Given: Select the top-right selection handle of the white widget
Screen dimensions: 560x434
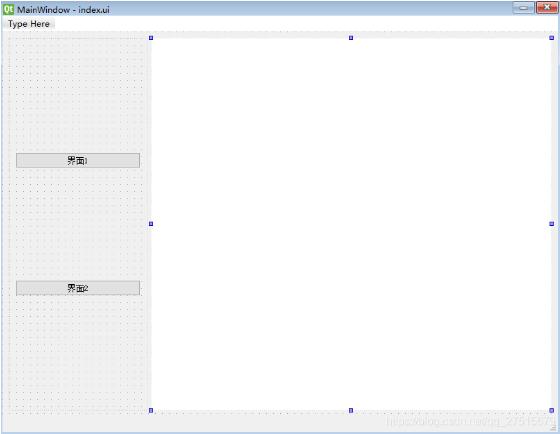Looking at the screenshot, I should coord(551,38).
